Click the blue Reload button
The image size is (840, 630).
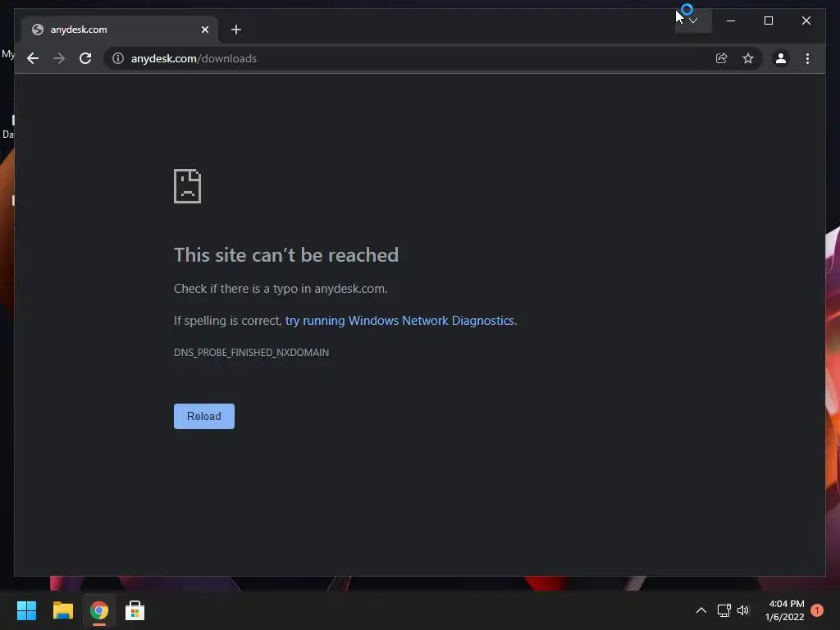click(x=204, y=416)
